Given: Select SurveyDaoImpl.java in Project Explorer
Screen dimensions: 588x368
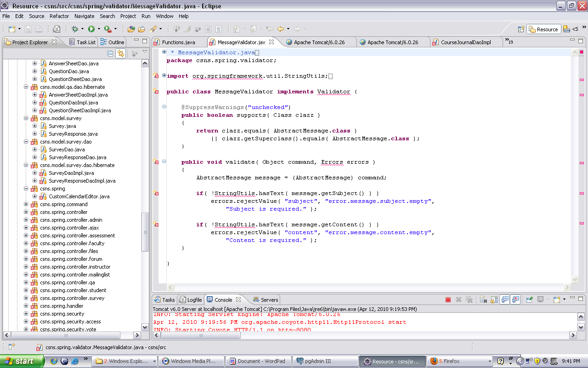Looking at the screenshot, I should point(71,173).
